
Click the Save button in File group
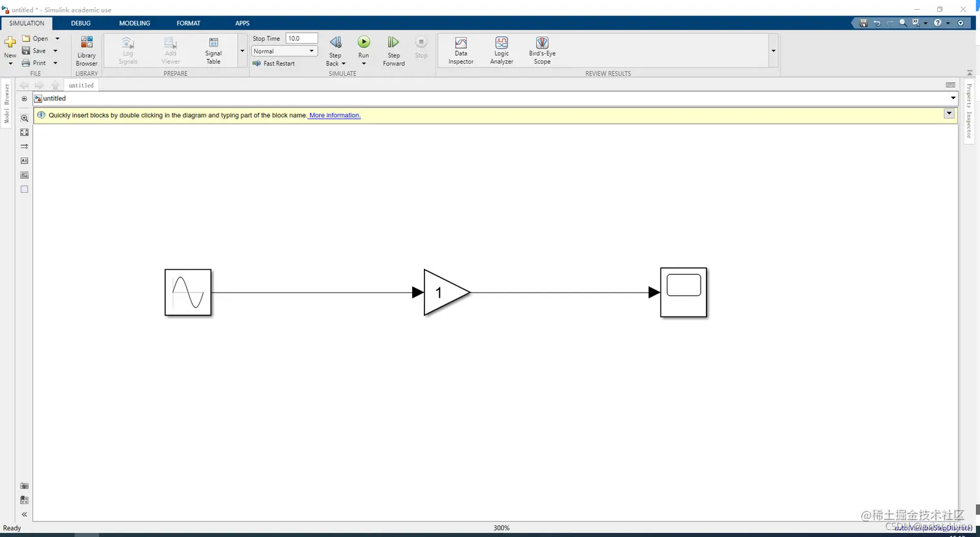coord(34,51)
